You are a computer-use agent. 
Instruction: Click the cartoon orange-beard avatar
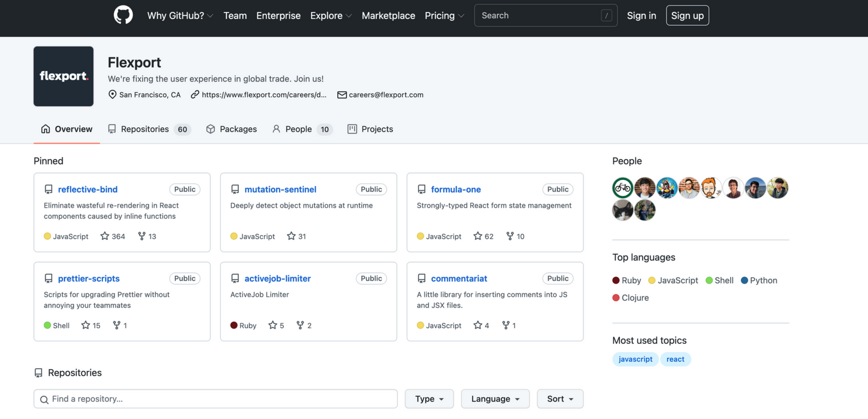(711, 188)
